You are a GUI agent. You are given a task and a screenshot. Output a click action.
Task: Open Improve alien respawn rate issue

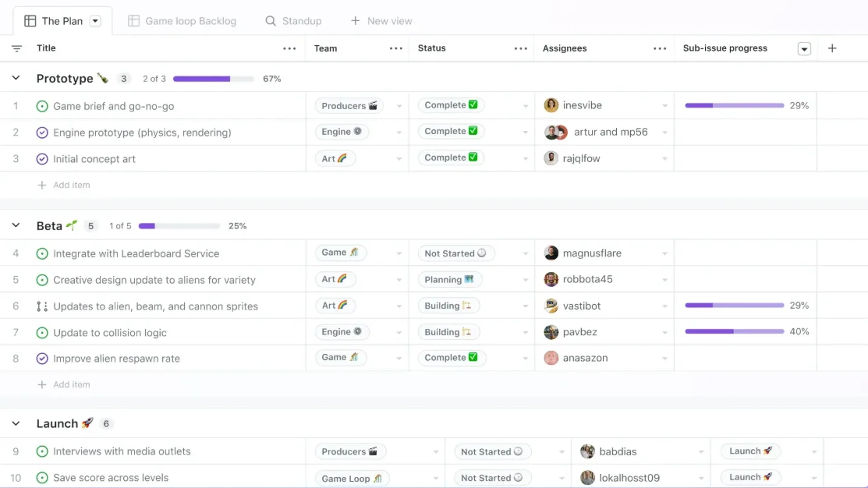click(x=116, y=359)
